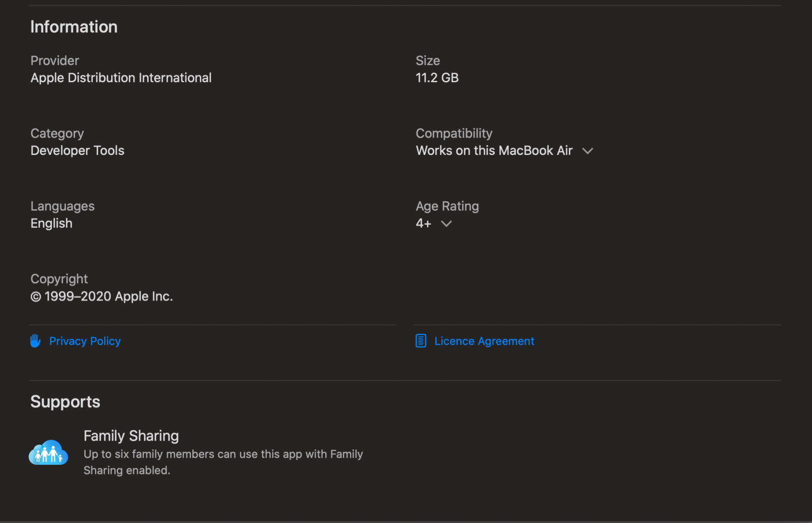This screenshot has width=812, height=523.
Task: Click Apple Distribution International provider name
Action: point(121,78)
